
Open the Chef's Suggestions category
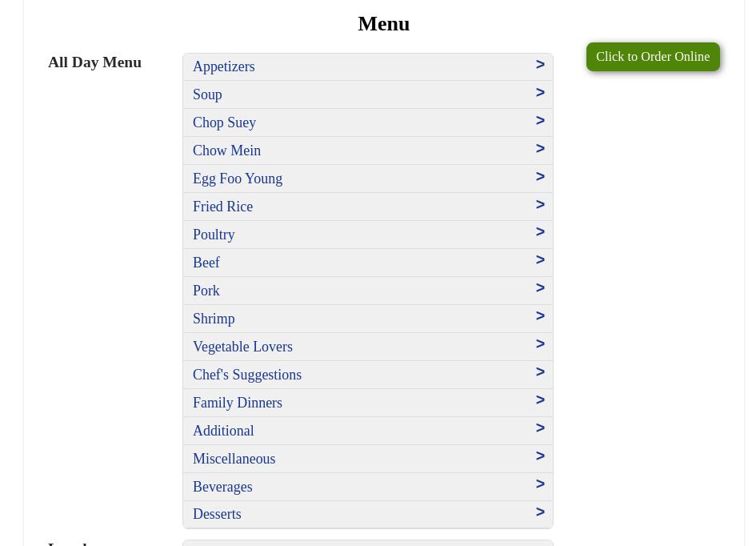246,375
